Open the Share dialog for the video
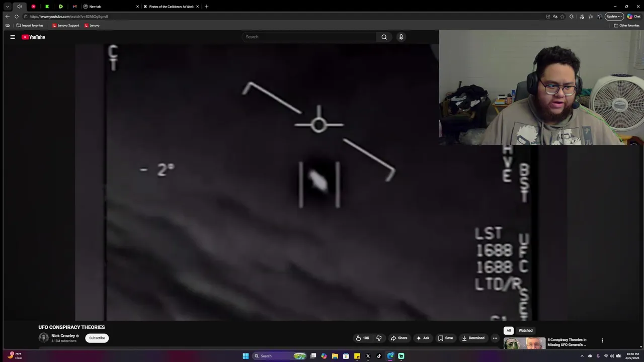 click(399, 338)
